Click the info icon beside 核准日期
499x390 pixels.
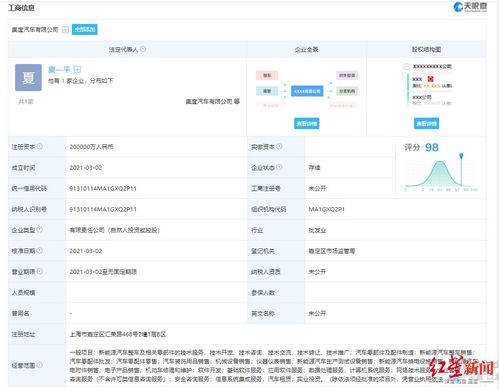pyautogui.click(x=39, y=250)
